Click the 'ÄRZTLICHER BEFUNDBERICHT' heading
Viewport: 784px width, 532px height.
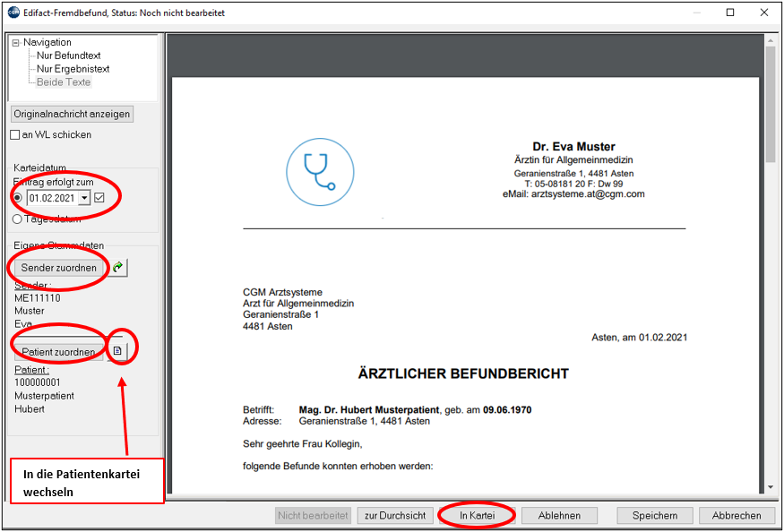point(463,374)
